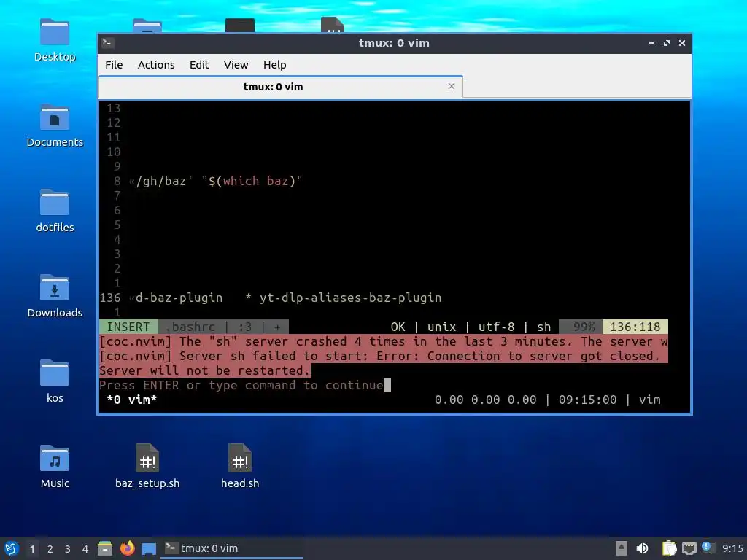This screenshot has width=747, height=560.
Task: Maximize the terminal window
Action: (667, 43)
